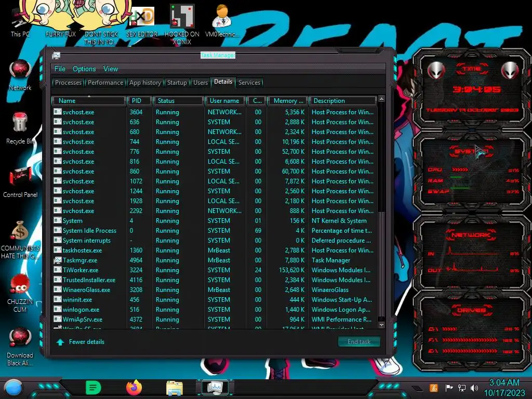
Task: Select the System Idle Process row
Action: tap(215, 231)
